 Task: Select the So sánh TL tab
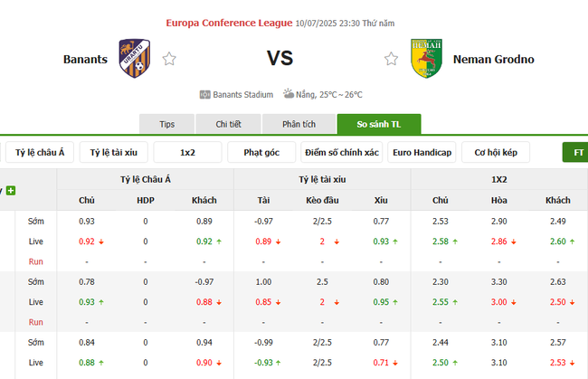pyautogui.click(x=378, y=124)
